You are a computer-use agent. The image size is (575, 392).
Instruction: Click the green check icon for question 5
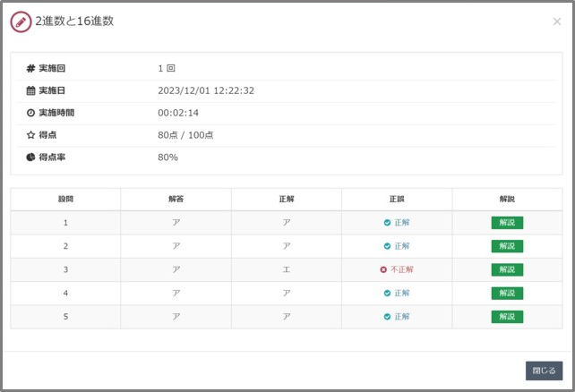pos(387,317)
